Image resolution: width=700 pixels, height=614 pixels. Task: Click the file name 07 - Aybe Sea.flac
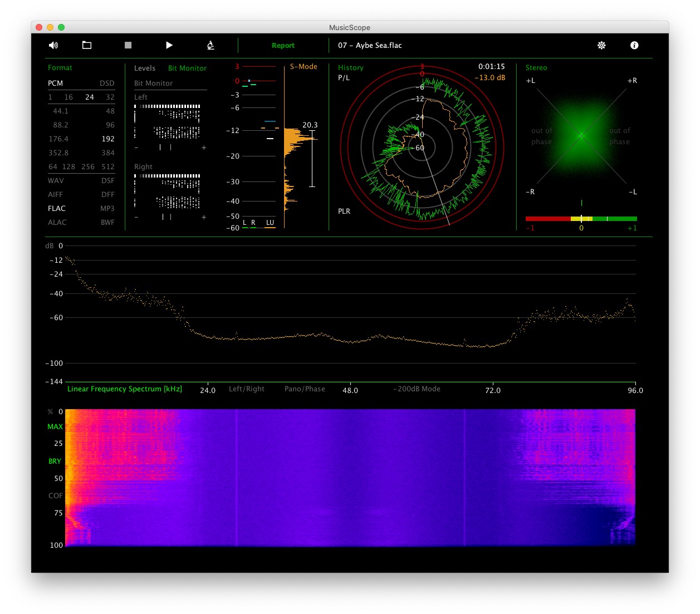[370, 45]
